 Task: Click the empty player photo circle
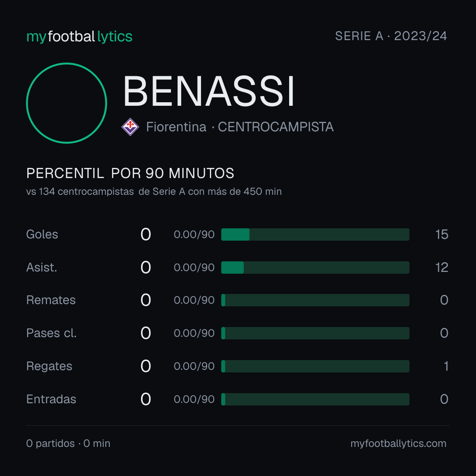(x=67, y=103)
